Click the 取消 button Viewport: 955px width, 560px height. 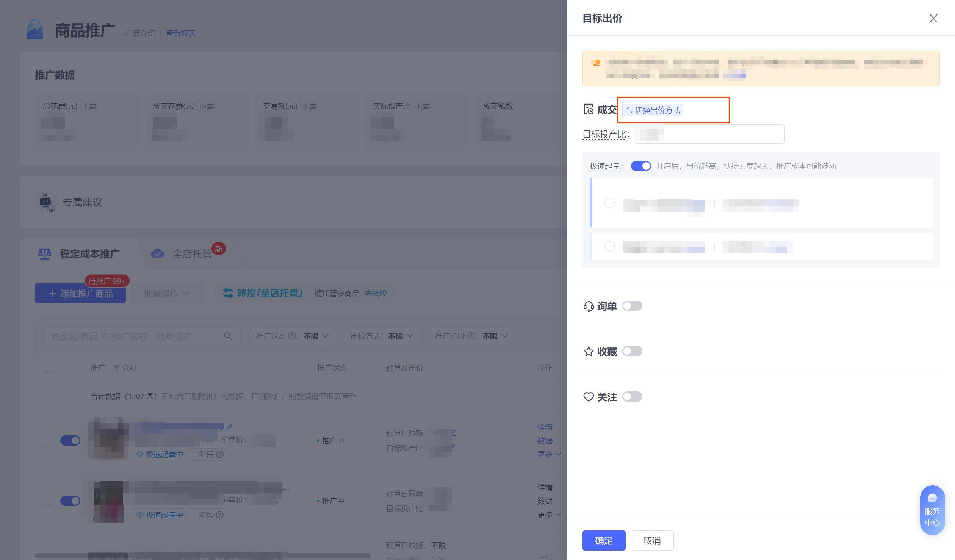click(652, 540)
